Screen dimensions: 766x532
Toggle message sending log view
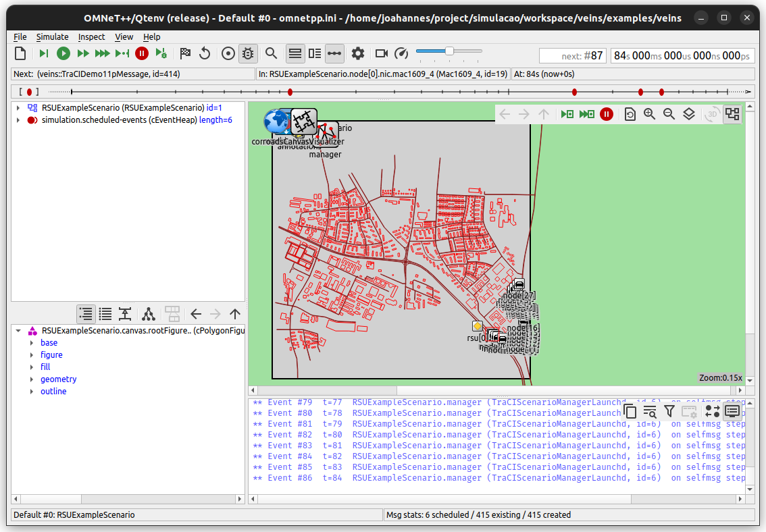(713, 411)
